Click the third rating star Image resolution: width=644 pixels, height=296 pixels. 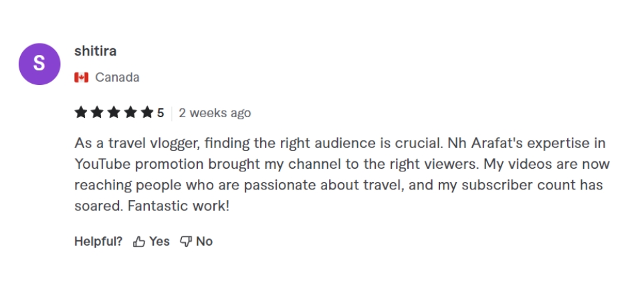pos(114,113)
